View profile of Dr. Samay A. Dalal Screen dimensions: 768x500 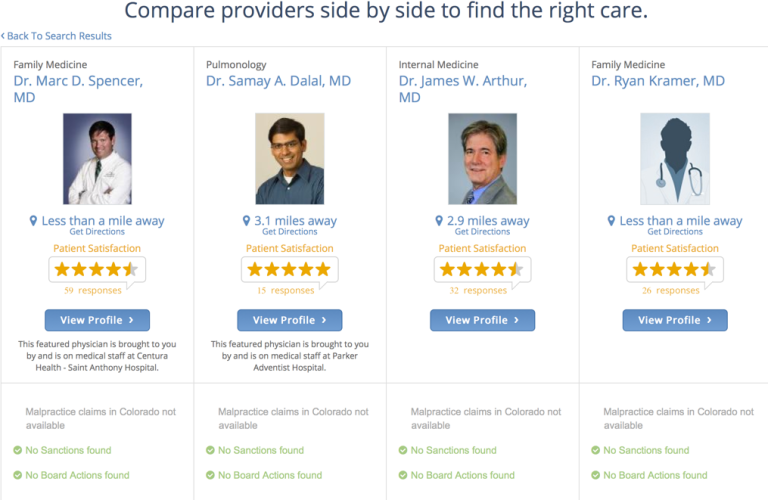pos(289,320)
